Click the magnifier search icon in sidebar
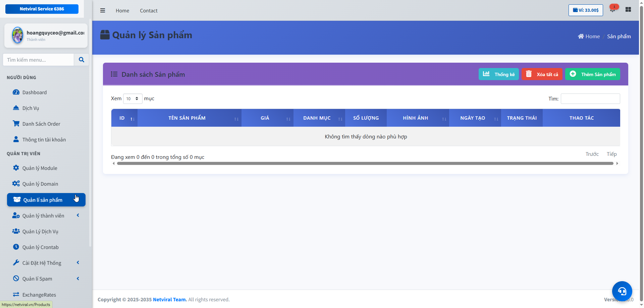 pos(81,60)
